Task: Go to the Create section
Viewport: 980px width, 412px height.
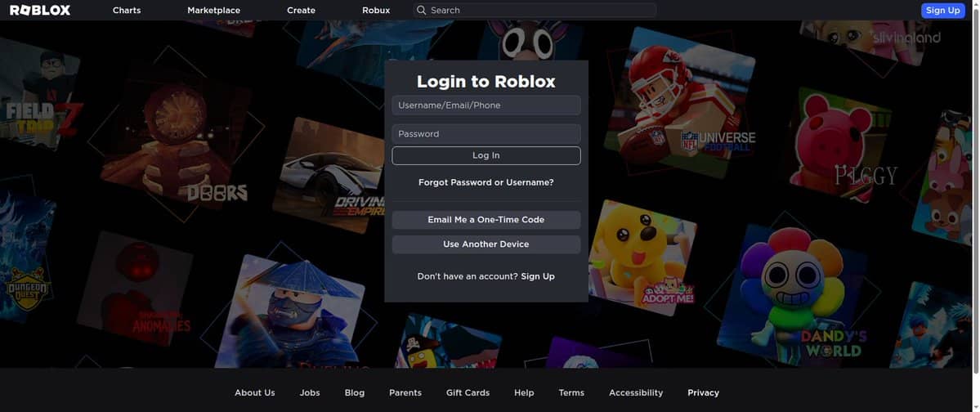Action: pos(302,10)
